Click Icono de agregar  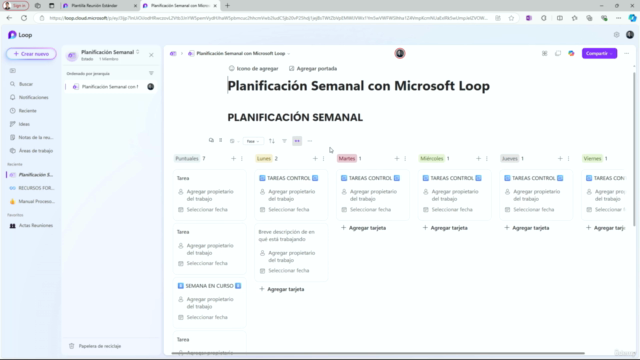click(253, 69)
